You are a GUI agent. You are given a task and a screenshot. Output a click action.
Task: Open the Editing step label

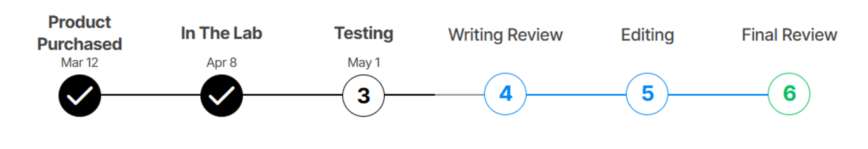(x=647, y=35)
